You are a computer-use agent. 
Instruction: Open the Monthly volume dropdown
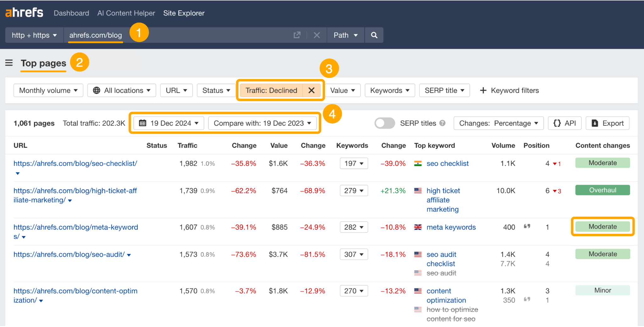48,90
